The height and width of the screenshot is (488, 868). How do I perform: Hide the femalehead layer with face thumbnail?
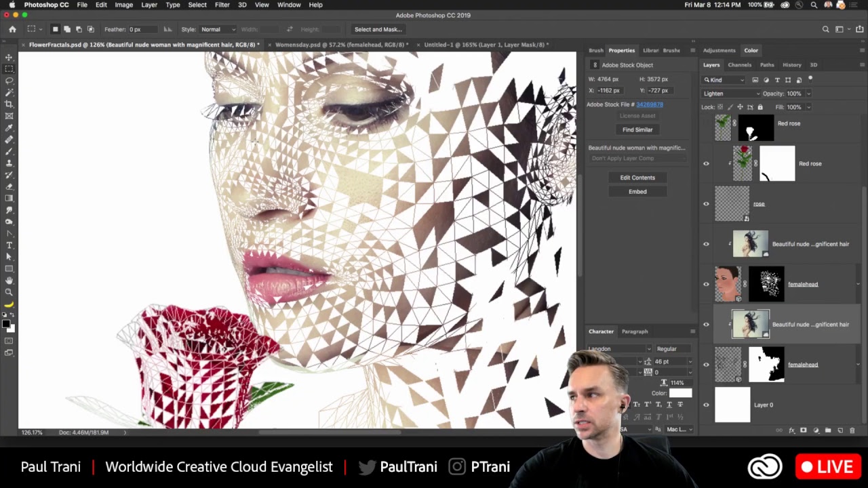(x=706, y=284)
